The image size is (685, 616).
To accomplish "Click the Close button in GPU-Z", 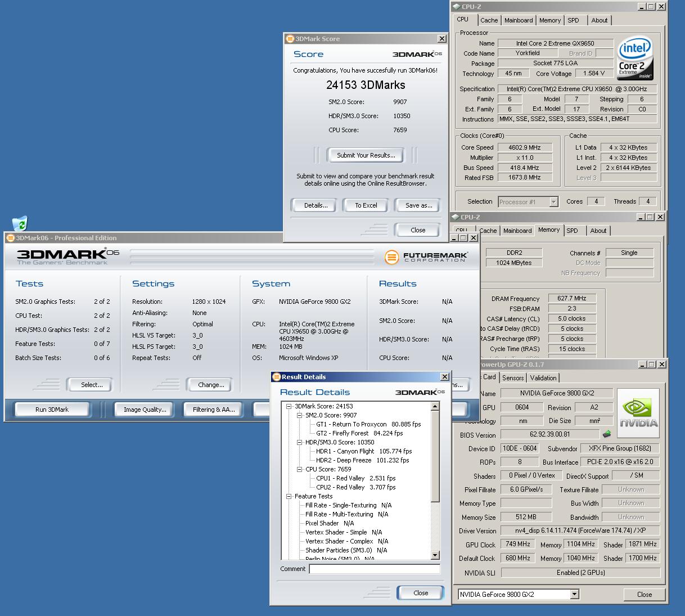I will (x=645, y=595).
